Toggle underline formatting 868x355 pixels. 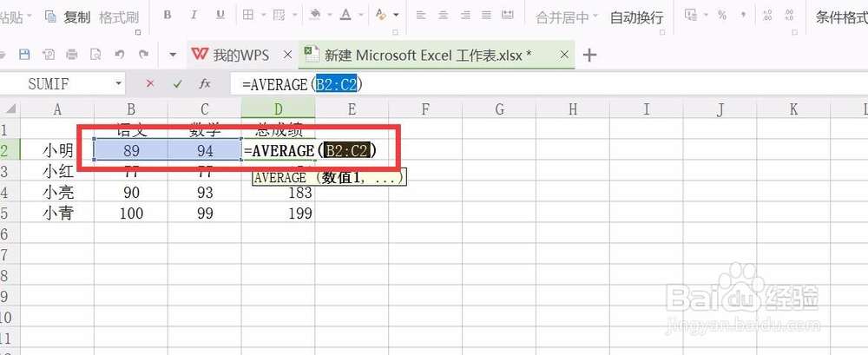(220, 16)
